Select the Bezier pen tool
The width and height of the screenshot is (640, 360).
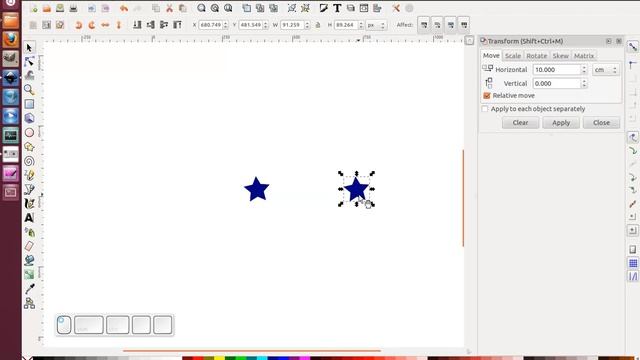click(x=29, y=189)
